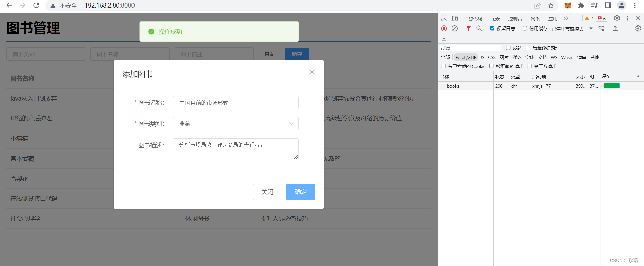The width and height of the screenshot is (644, 266).
Task: Check the 有已拦截的 Cookie checkbox
Action: pyautogui.click(x=443, y=66)
